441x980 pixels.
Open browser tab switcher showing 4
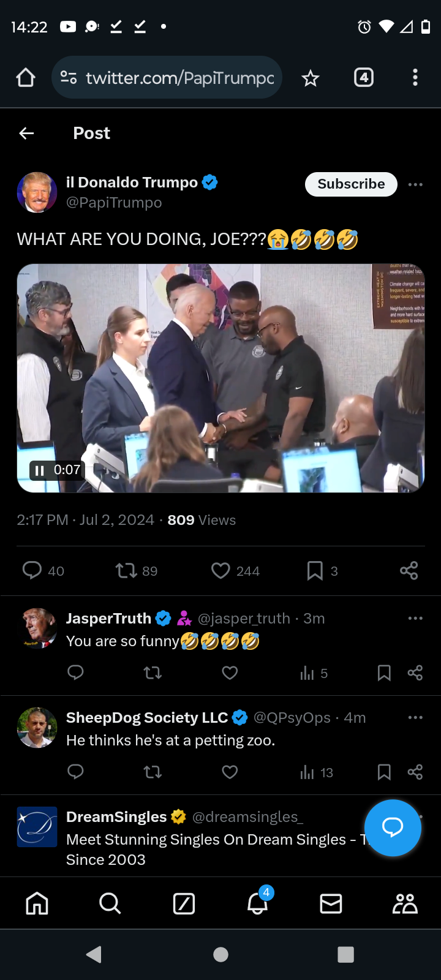[x=364, y=78]
